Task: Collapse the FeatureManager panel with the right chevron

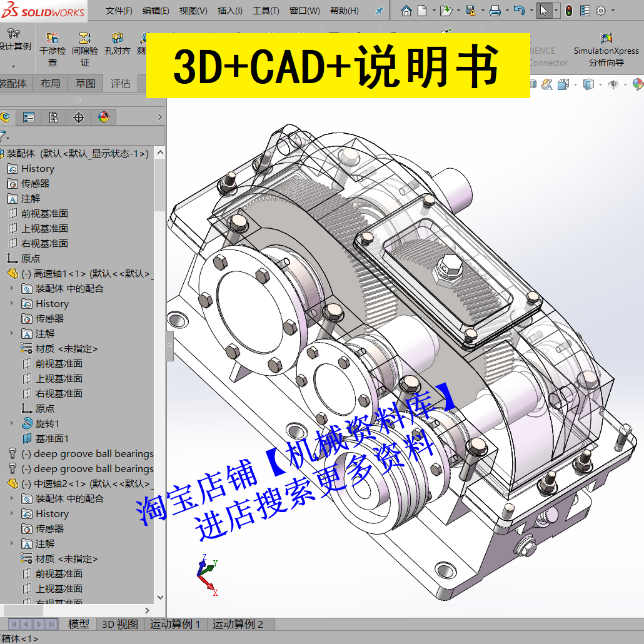Action: click(x=159, y=117)
